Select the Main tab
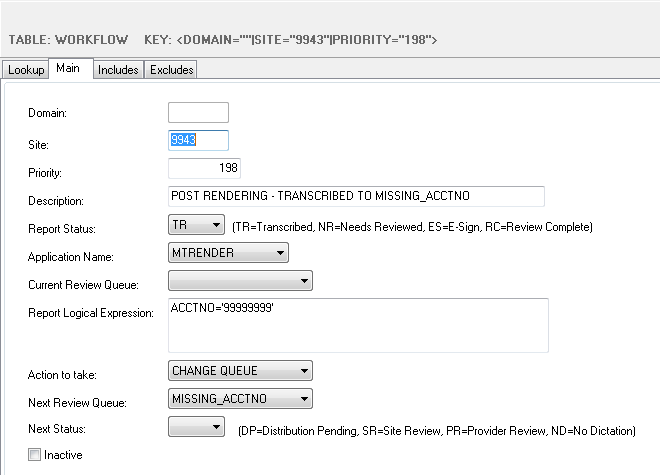 (x=69, y=69)
